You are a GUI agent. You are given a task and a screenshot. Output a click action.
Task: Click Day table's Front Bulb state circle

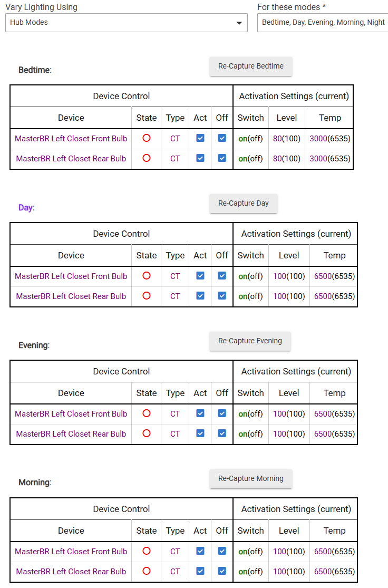tap(146, 276)
